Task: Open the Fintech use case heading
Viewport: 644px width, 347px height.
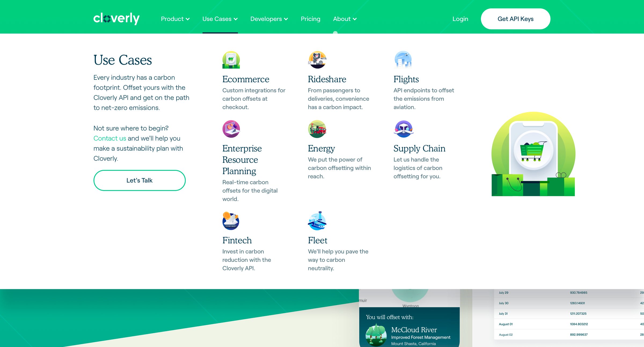Action: tap(237, 240)
